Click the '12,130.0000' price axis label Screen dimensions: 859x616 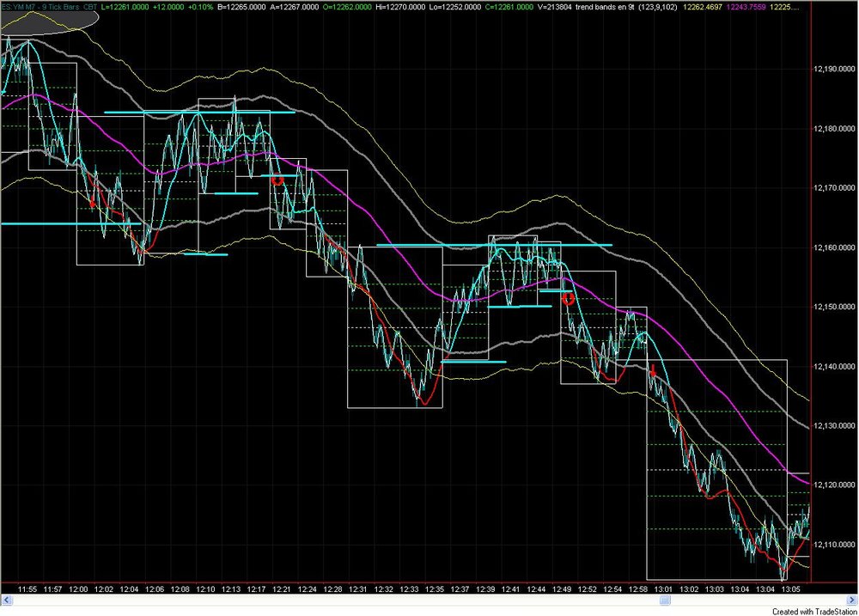(834, 426)
